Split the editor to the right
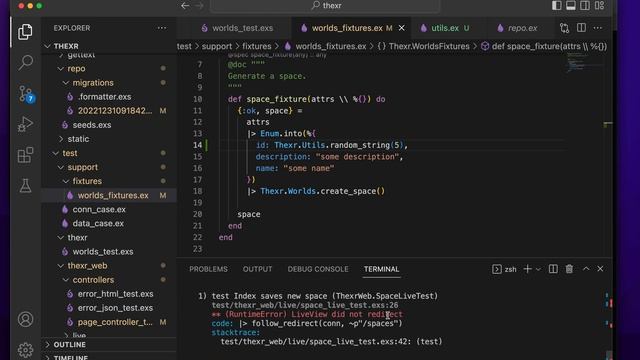The height and width of the screenshot is (360, 640). [581, 28]
